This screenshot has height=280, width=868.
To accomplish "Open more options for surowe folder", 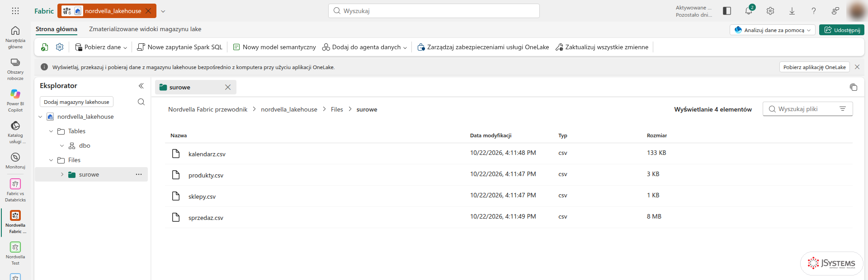I will (139, 174).
